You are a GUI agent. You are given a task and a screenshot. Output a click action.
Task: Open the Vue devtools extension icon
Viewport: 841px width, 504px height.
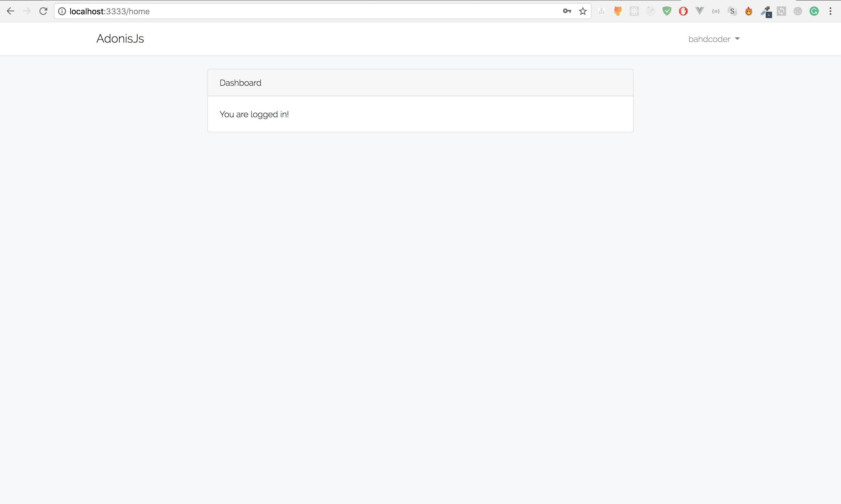[x=700, y=11]
